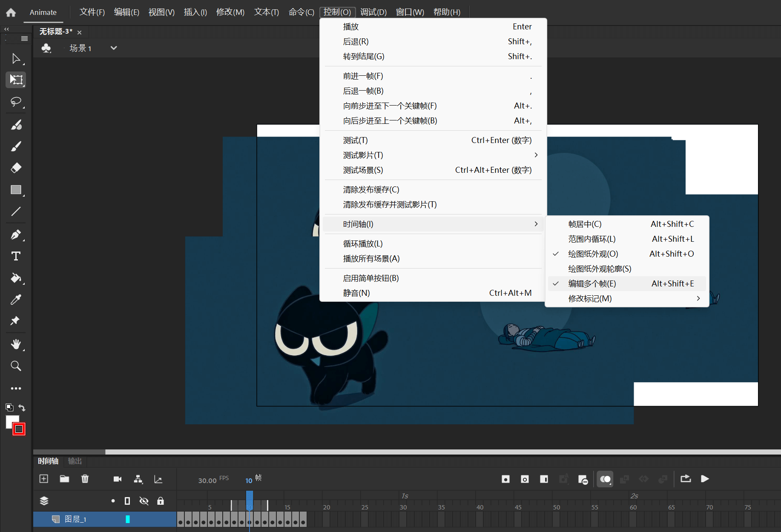Image resolution: width=781 pixels, height=532 pixels.
Task: Toggle onion skin button in timeline
Action: point(605,479)
